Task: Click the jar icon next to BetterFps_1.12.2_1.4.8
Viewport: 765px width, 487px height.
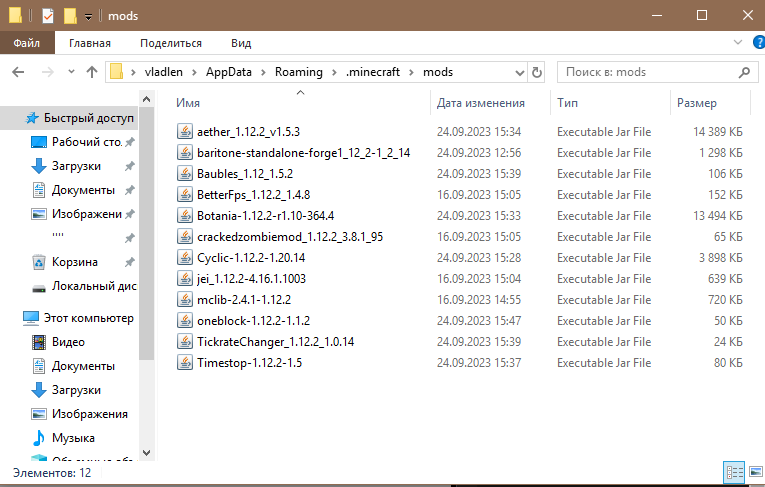Action: click(x=184, y=195)
